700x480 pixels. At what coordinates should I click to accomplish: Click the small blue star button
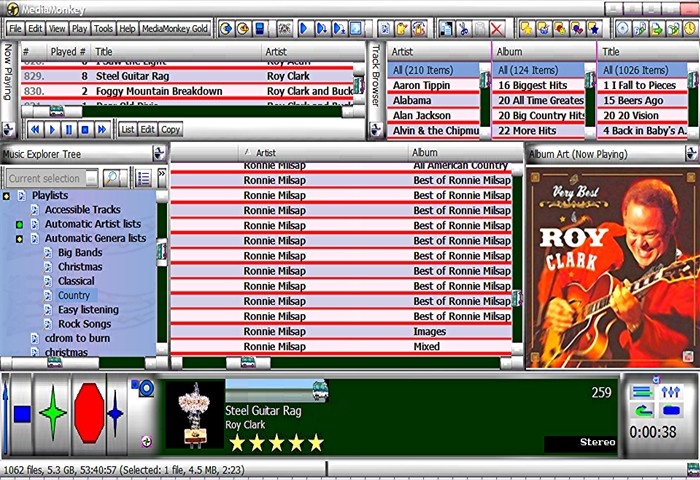115,412
